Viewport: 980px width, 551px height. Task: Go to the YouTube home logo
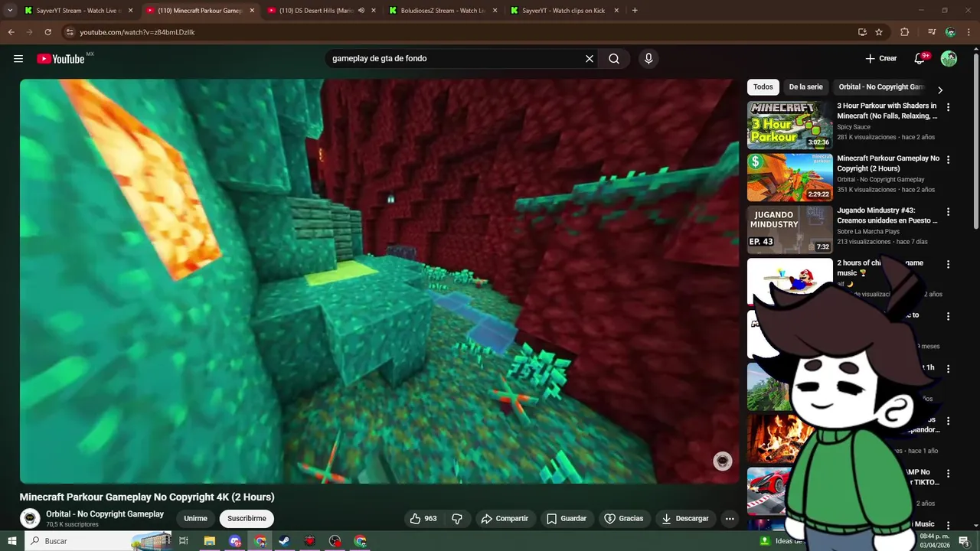point(60,59)
